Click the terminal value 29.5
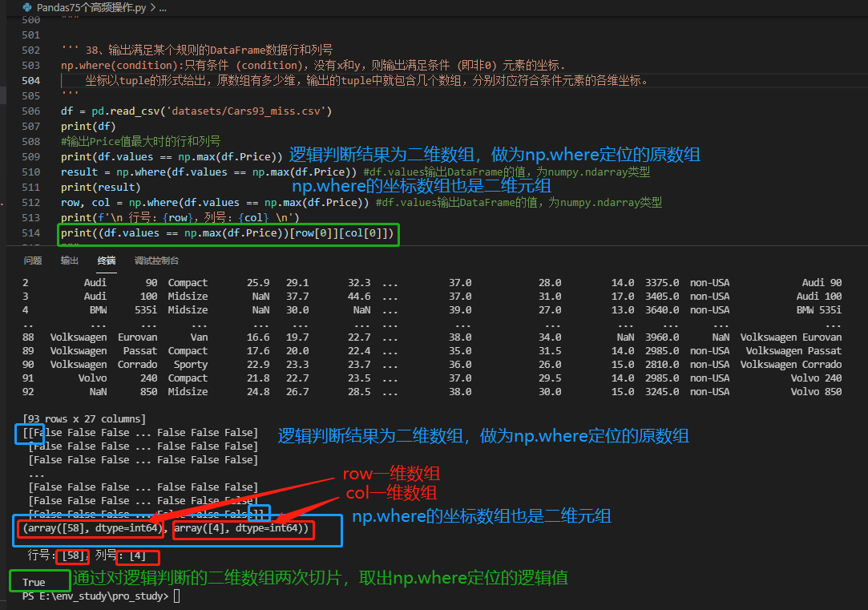 tap(550, 378)
